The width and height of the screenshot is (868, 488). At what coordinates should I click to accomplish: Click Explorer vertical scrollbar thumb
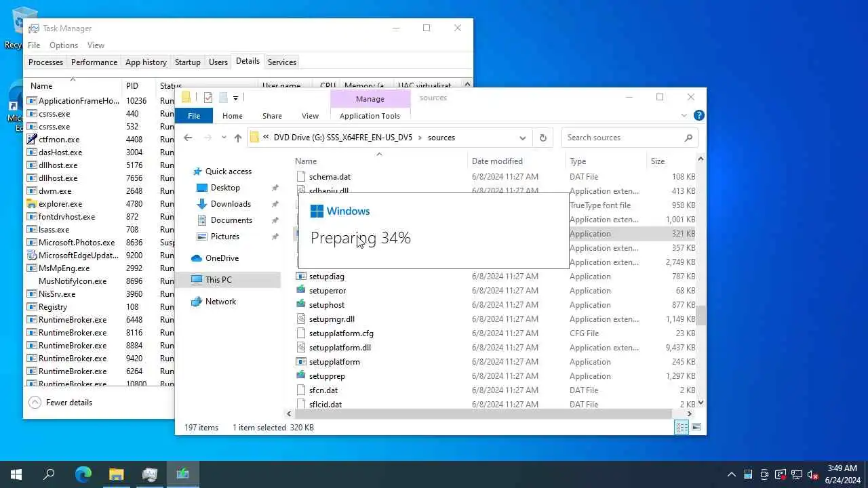click(x=701, y=317)
